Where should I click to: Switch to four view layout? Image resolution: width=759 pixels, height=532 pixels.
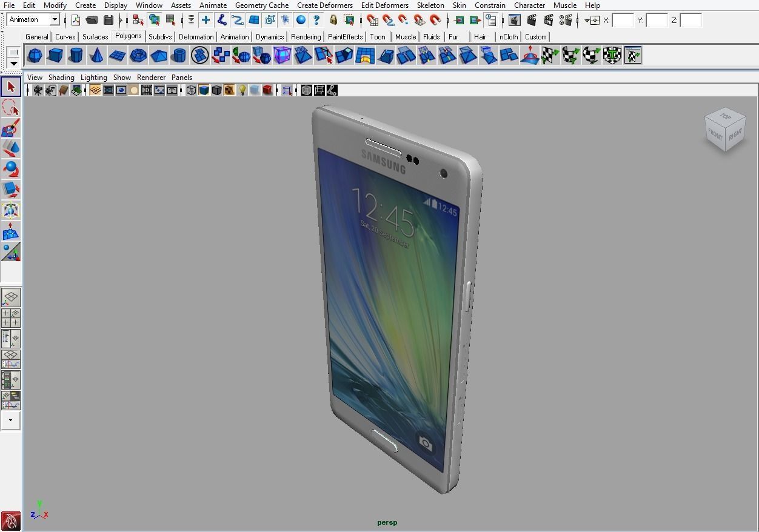pos(11,318)
